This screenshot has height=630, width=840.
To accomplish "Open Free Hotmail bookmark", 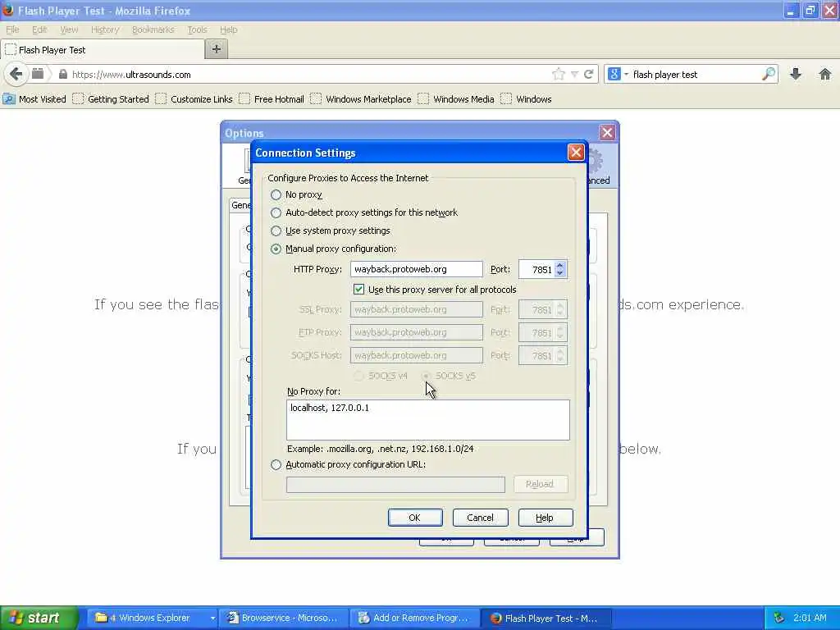I will click(x=272, y=99).
